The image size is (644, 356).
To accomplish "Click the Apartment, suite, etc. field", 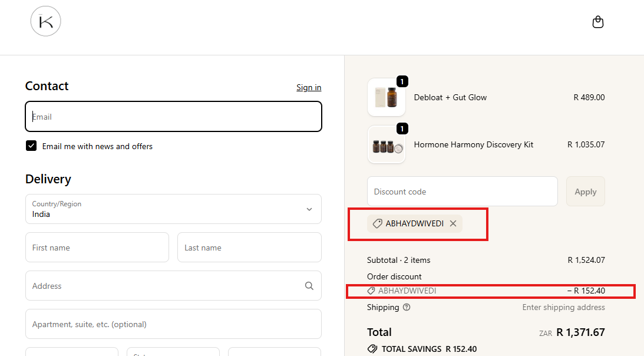I will point(173,324).
